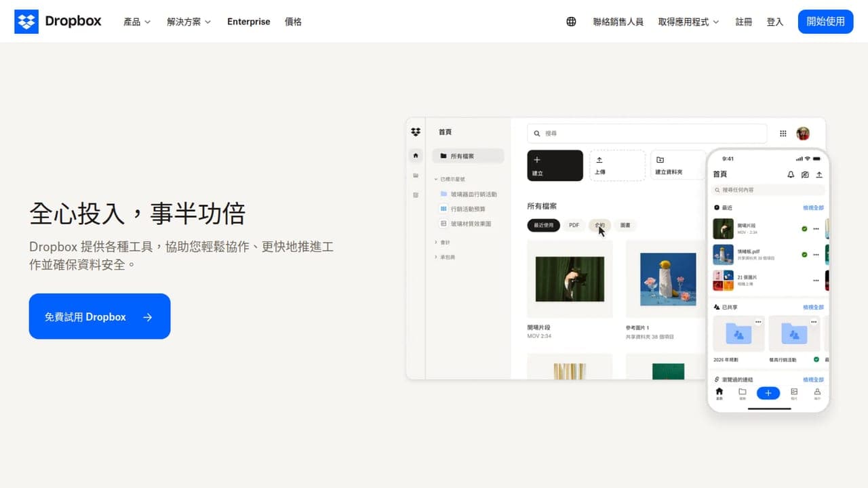The image size is (868, 488).
Task: Expand the 解決方案 menu
Action: tap(189, 22)
